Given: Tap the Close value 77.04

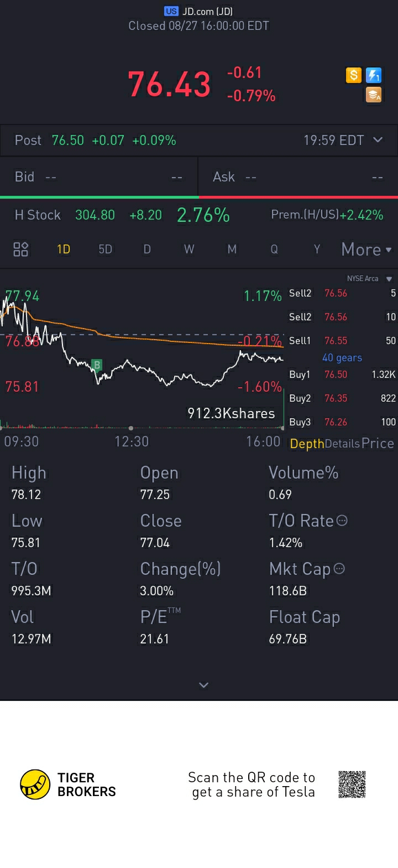Looking at the screenshot, I should (x=155, y=543).
